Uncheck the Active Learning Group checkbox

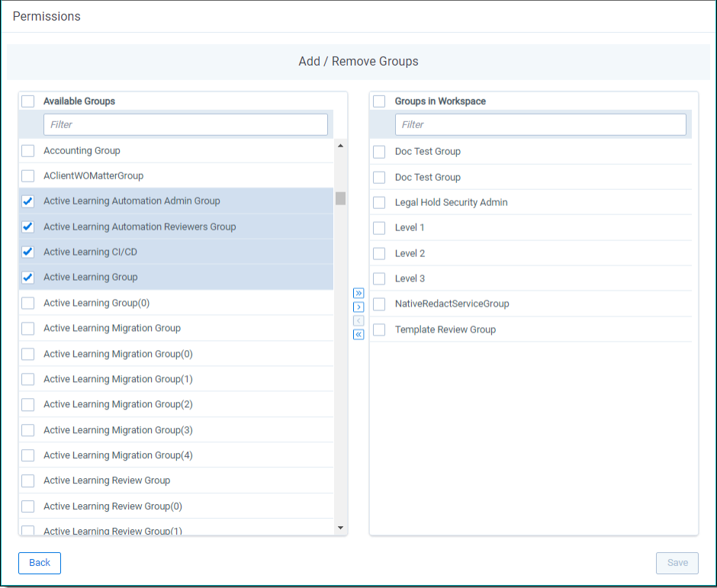coord(27,277)
